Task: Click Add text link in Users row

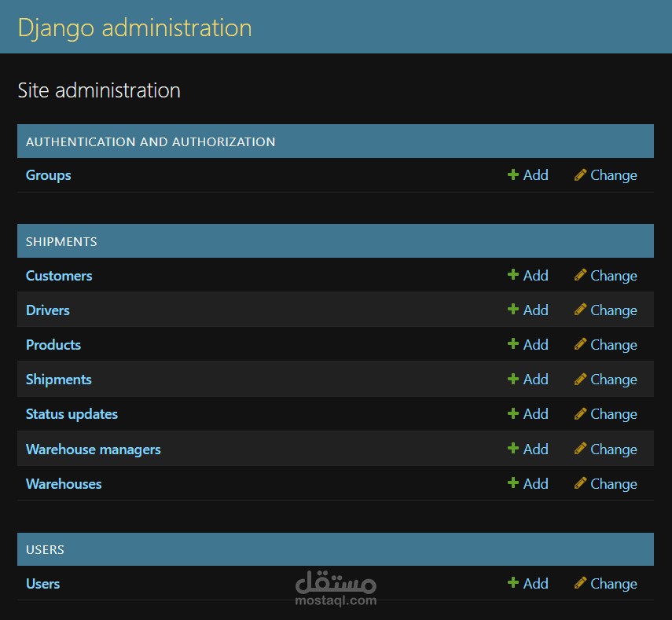Action: (536, 584)
